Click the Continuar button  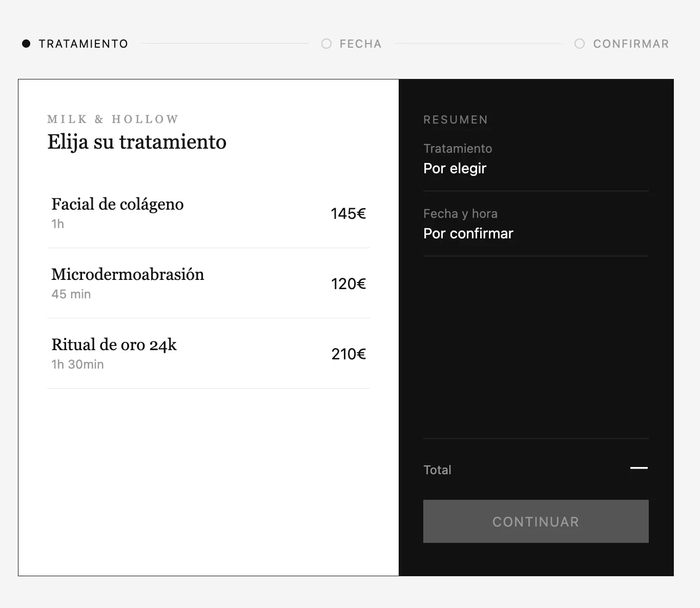536,521
